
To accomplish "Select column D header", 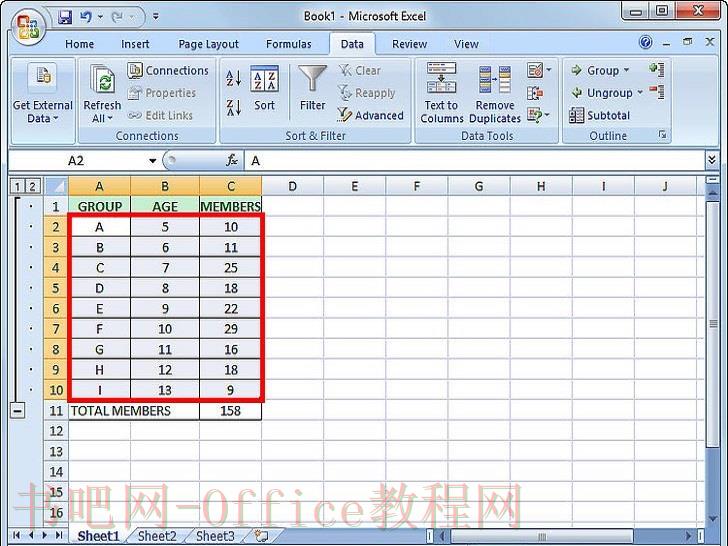I will [x=292, y=187].
